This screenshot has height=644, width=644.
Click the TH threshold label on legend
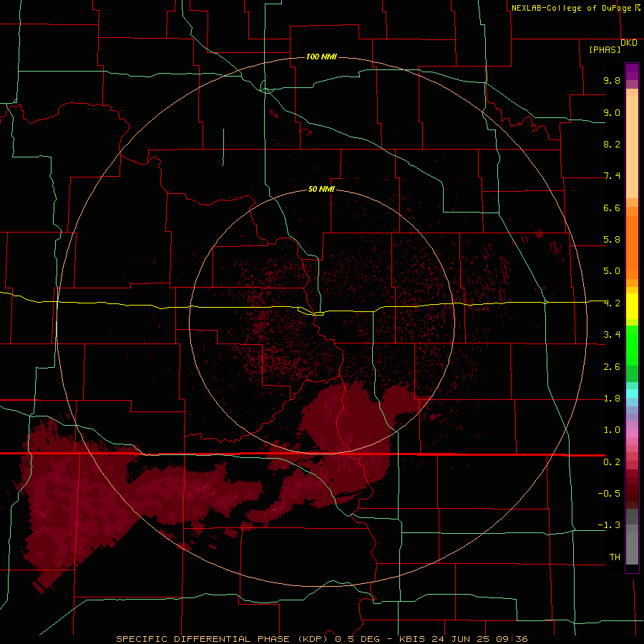pyautogui.click(x=615, y=557)
